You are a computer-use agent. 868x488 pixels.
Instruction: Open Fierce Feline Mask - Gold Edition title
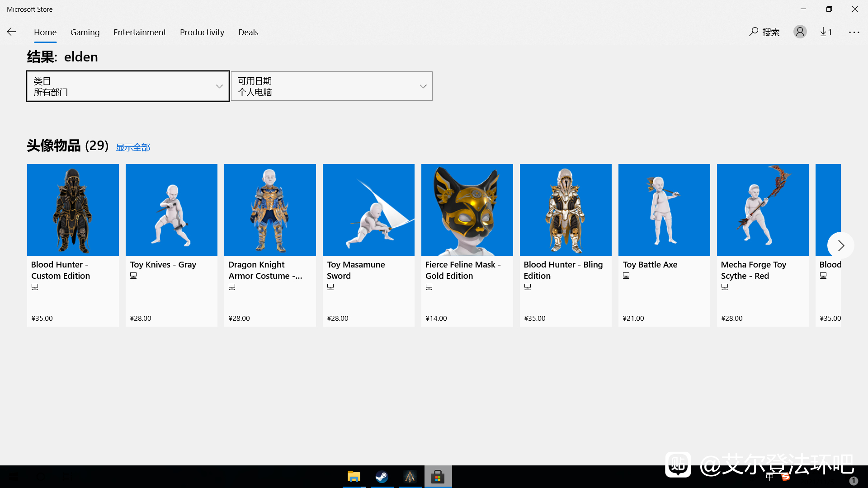tap(463, 270)
